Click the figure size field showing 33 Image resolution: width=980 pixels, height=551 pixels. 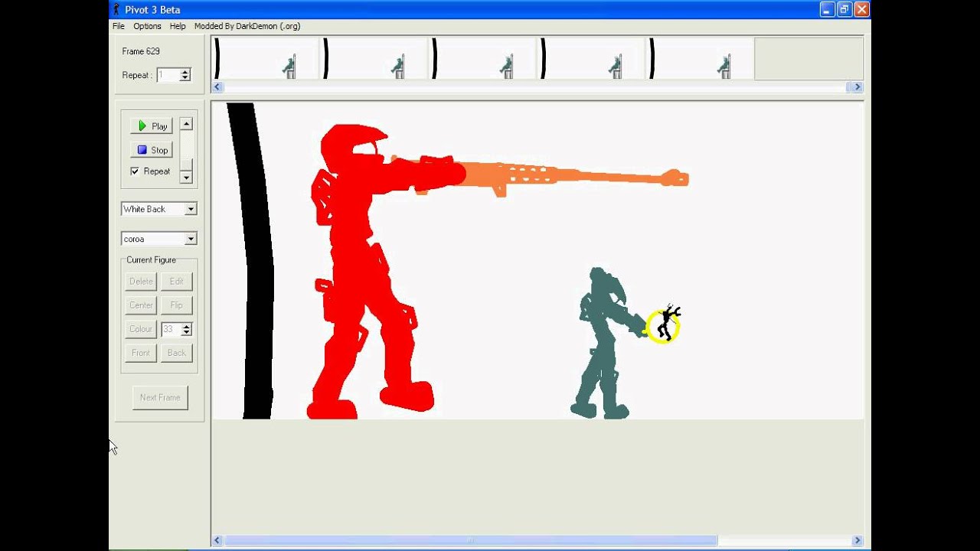[x=171, y=330]
